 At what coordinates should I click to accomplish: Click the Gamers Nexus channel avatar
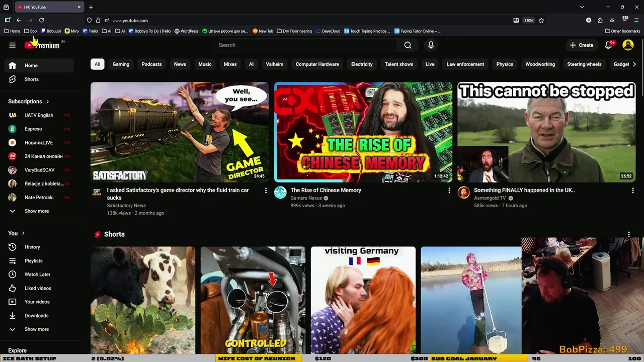pyautogui.click(x=280, y=192)
